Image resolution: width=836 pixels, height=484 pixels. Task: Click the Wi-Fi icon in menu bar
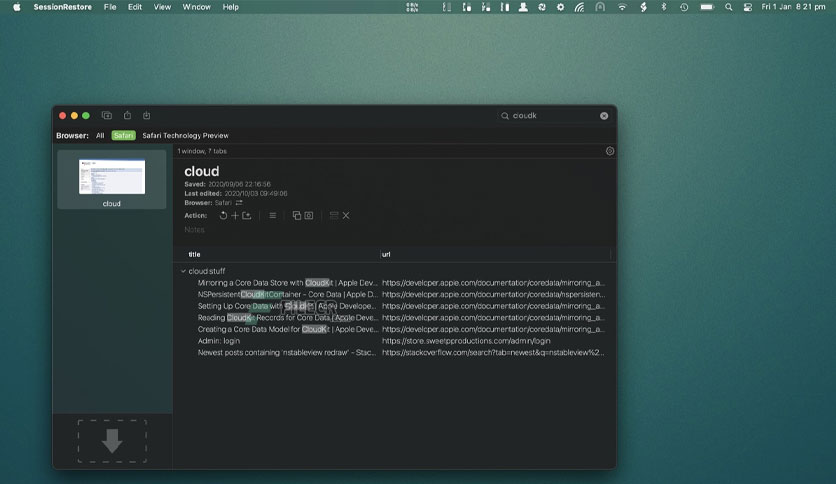click(x=622, y=7)
